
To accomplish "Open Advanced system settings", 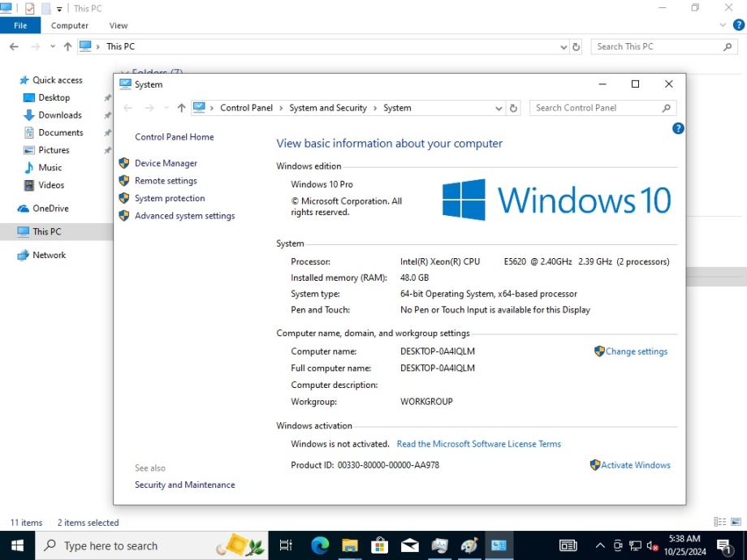I will (x=185, y=216).
